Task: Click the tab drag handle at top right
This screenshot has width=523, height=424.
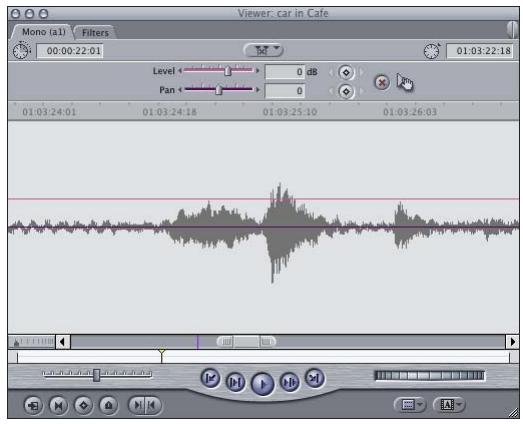Action: (x=512, y=30)
